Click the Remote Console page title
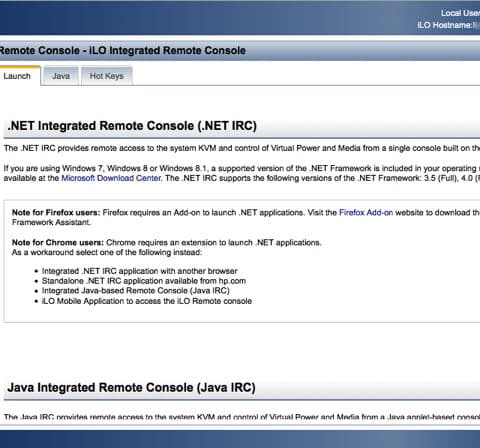The height and width of the screenshot is (448, 480). (123, 51)
